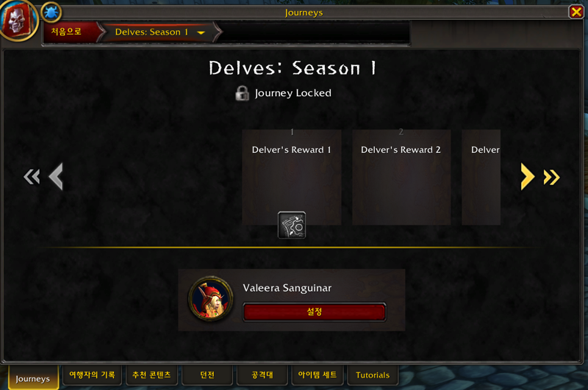Open the 추천 콘텐츠 tab

pyautogui.click(x=151, y=375)
